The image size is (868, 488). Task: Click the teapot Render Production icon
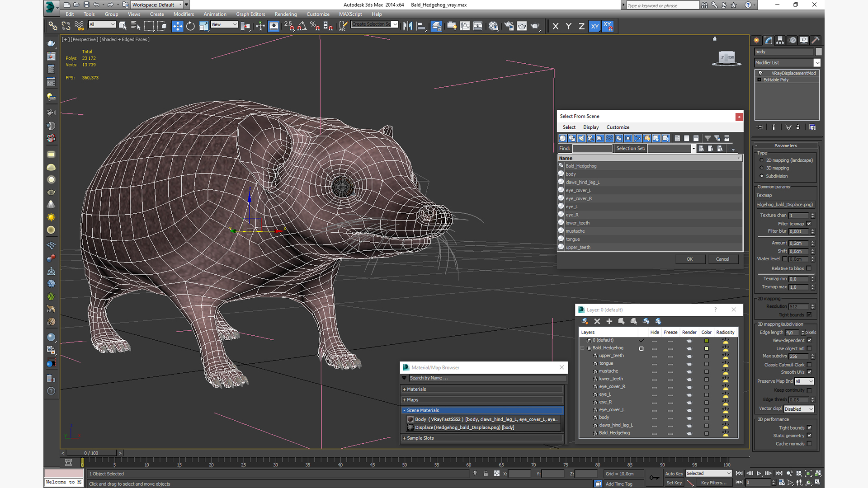(535, 26)
